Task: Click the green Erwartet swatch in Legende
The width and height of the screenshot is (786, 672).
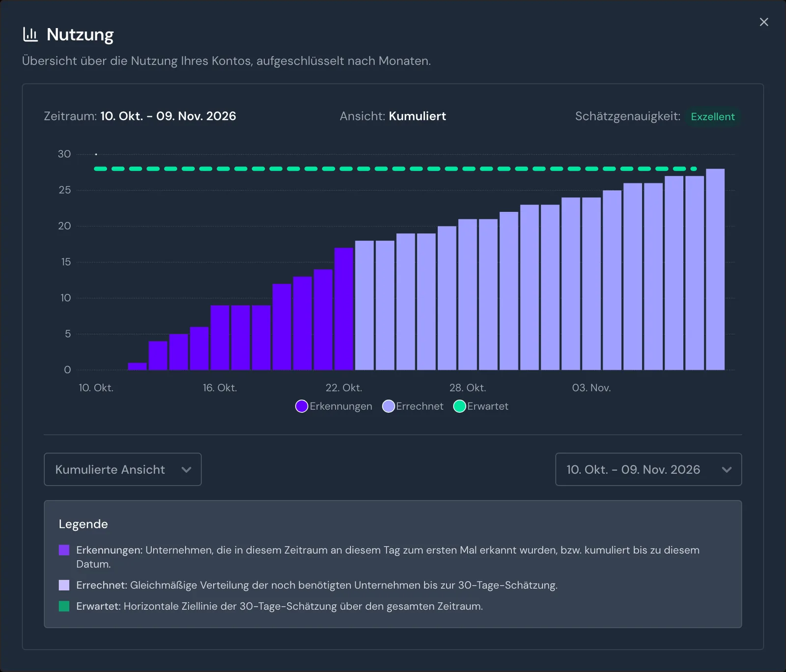Action: click(64, 606)
